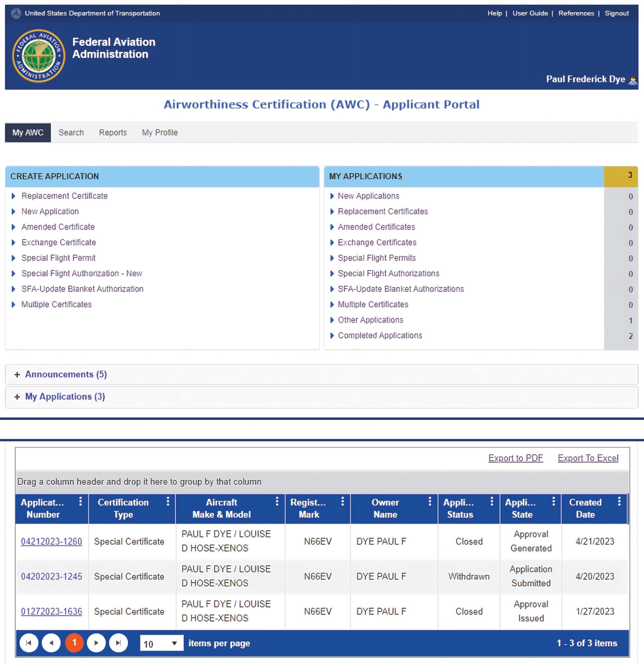Open the items per page dropdown
This screenshot has width=644, height=664.
162,643
